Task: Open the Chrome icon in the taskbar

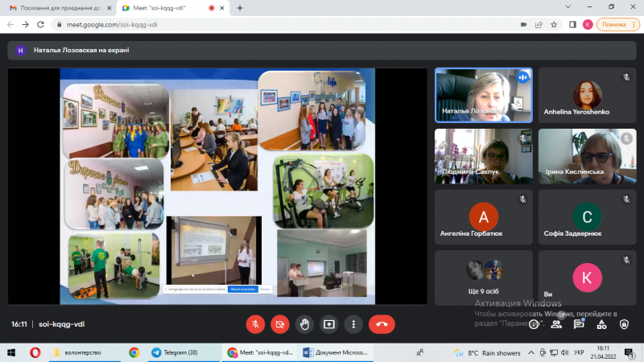Action: pos(134,352)
